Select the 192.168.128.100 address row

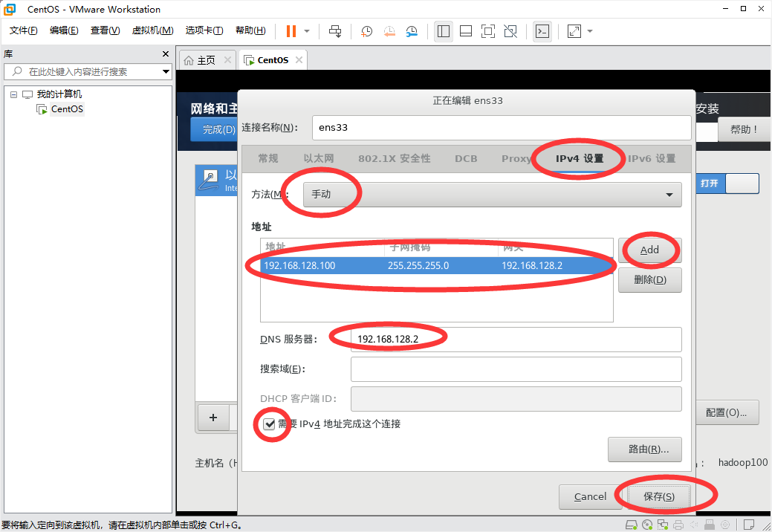click(x=437, y=266)
